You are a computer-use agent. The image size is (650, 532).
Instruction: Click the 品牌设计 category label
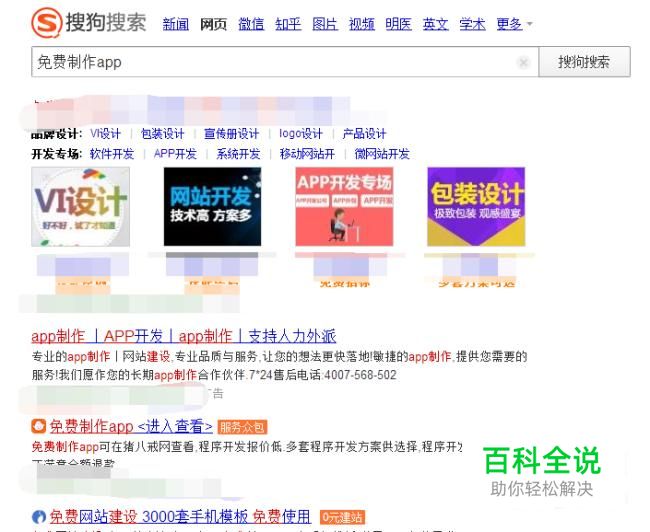click(57, 134)
